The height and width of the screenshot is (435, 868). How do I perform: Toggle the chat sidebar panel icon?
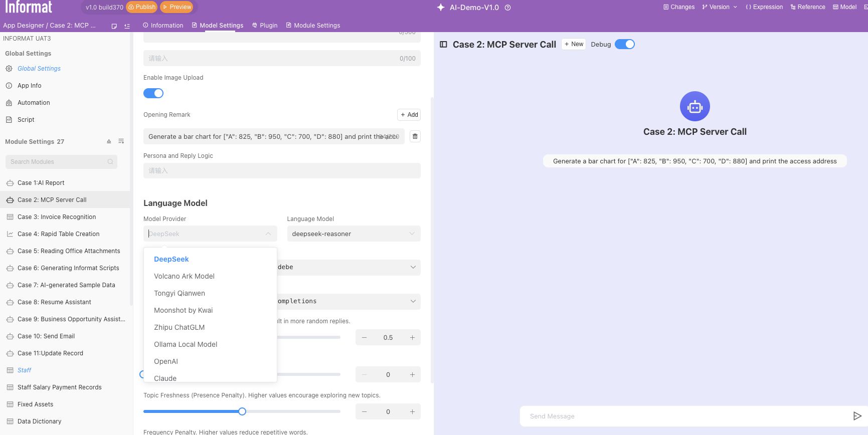[443, 45]
